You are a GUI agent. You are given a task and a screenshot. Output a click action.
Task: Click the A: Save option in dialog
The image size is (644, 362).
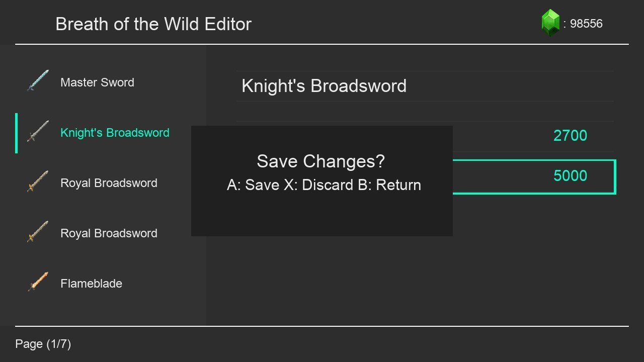click(253, 185)
